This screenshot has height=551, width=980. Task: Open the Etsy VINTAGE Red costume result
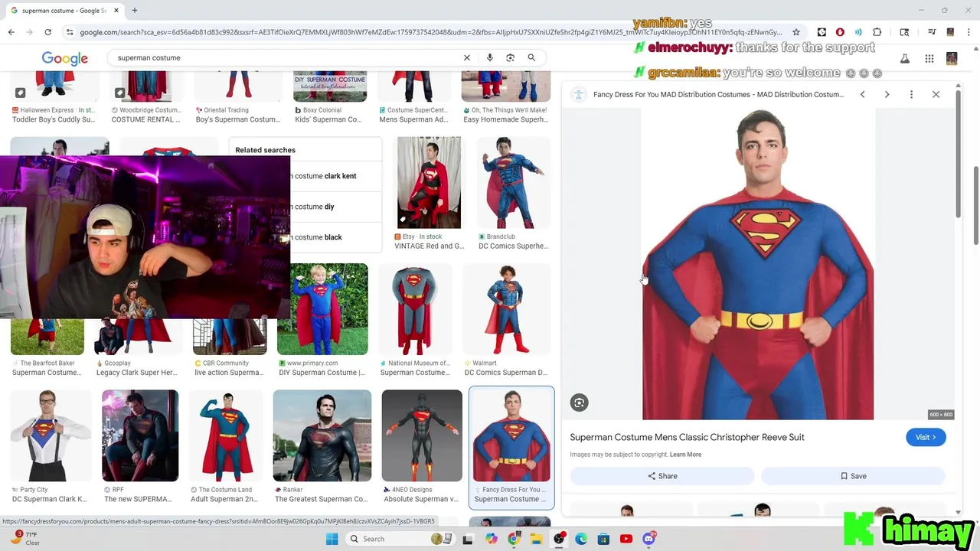(429, 194)
